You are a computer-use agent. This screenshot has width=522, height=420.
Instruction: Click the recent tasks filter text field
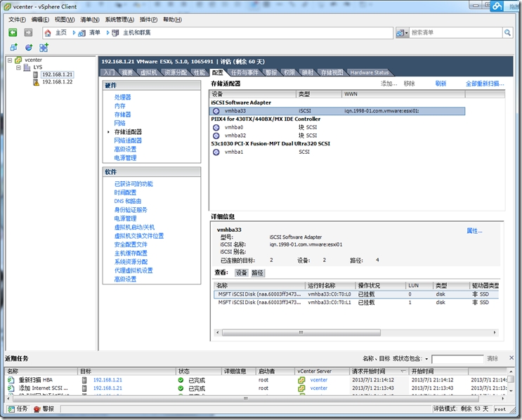(457, 359)
